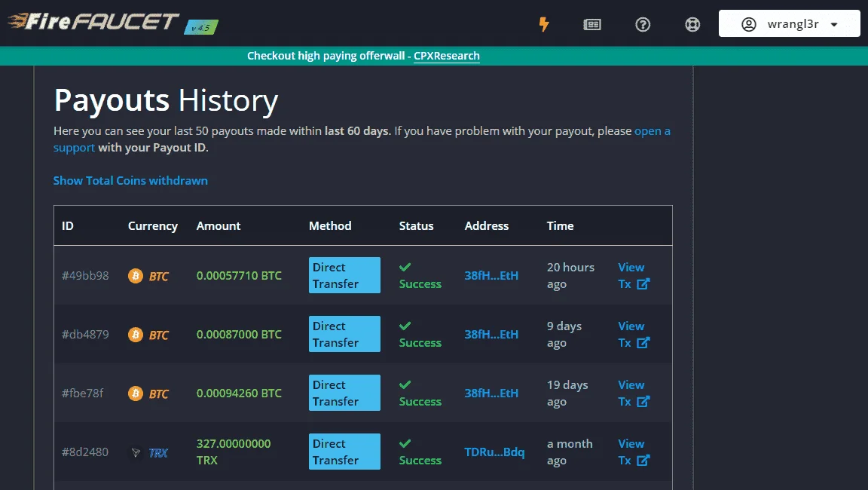Expand the wrangl3r account dropdown

(790, 24)
